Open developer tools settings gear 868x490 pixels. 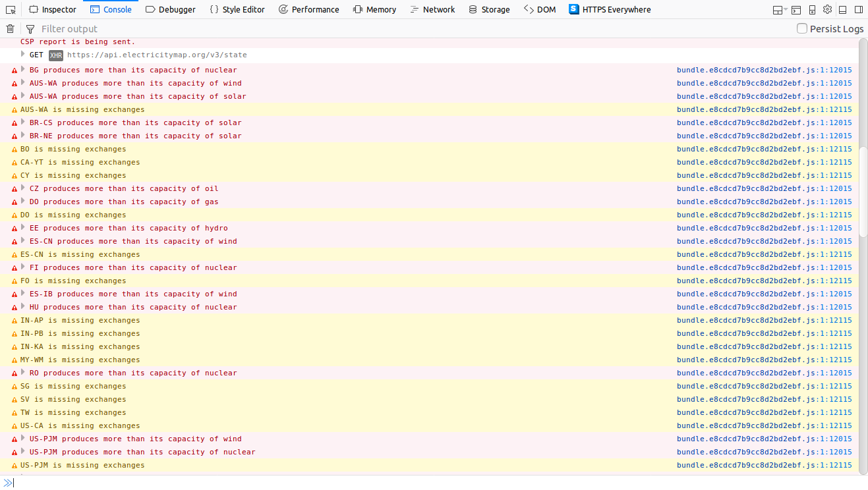pos(827,9)
